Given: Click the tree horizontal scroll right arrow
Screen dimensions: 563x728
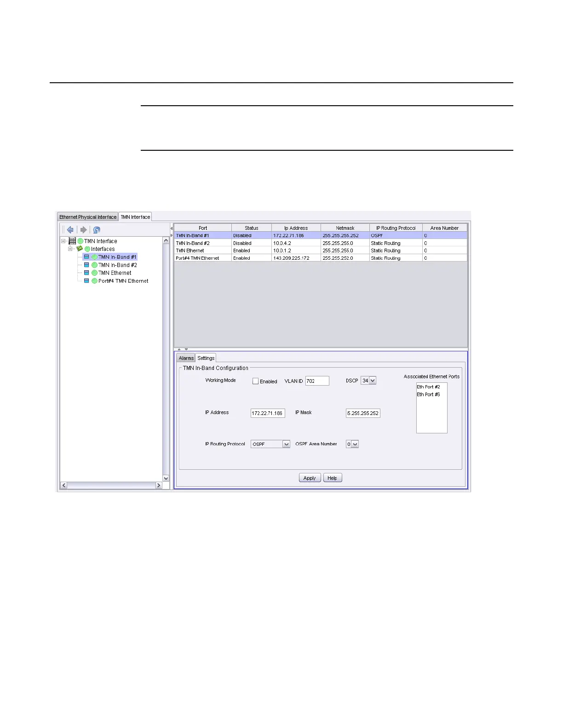Looking at the screenshot, I should (x=159, y=485).
